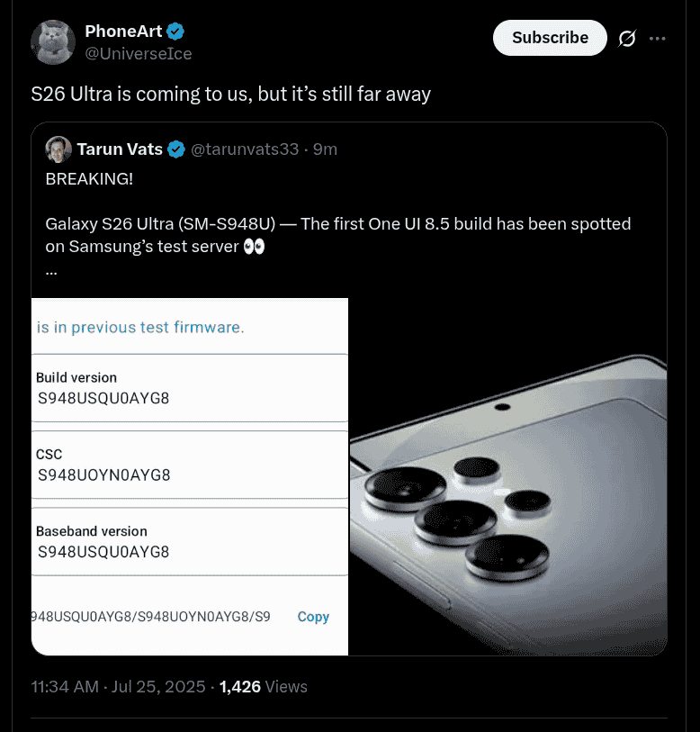Click PhoneArt's blue verified badge
The height and width of the screenshot is (732, 700).
[176, 32]
